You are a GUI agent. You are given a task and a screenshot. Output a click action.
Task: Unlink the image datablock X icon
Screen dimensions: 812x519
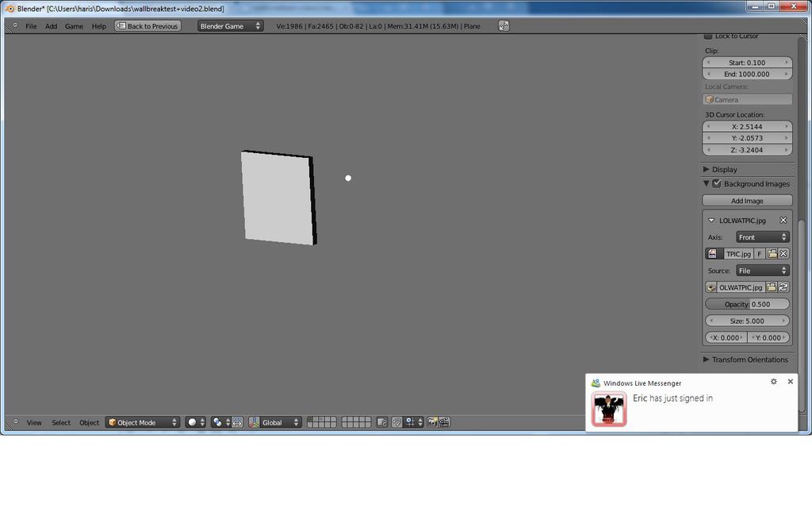[x=783, y=253]
